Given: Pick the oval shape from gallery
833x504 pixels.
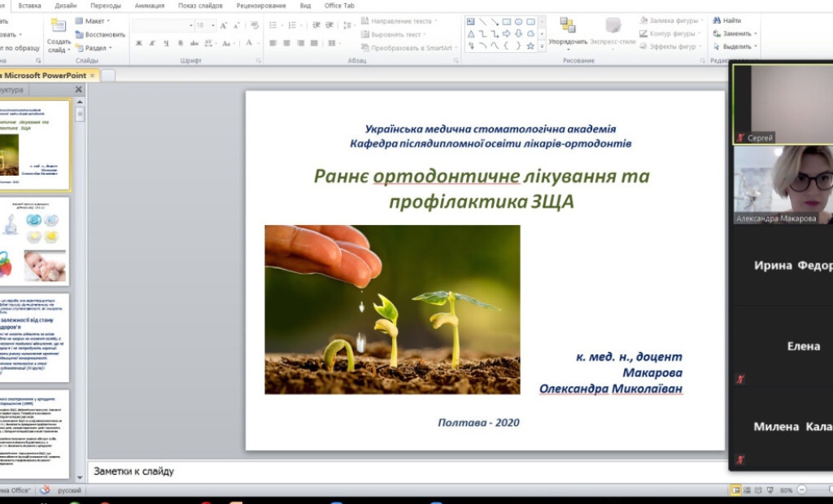Looking at the screenshot, I should click(x=518, y=22).
